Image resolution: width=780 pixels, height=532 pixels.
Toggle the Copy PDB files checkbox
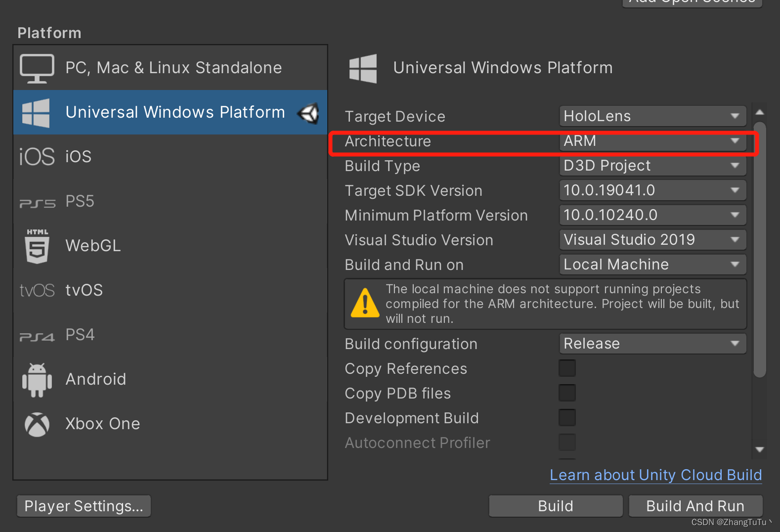point(567,393)
